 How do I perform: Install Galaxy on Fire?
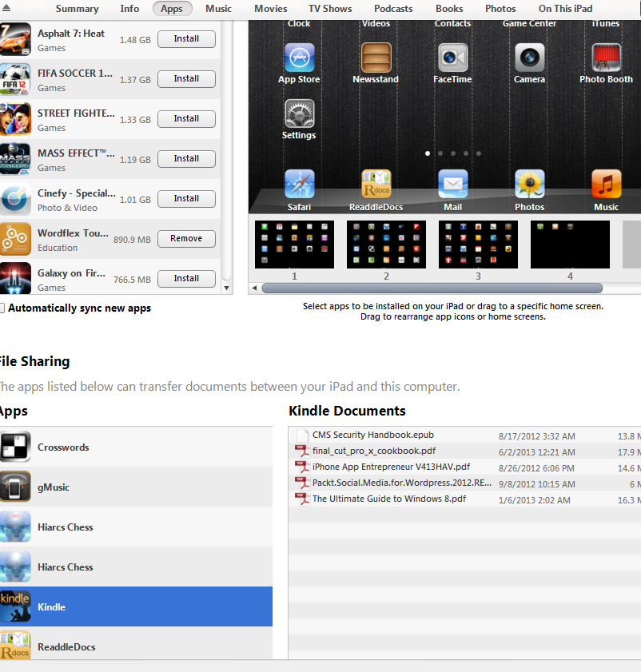click(x=186, y=279)
